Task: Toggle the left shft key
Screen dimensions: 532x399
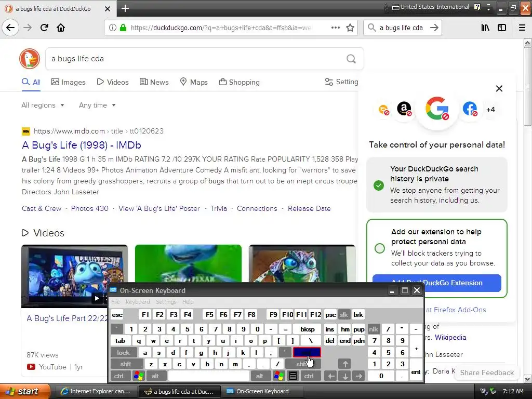Action: 126,364
